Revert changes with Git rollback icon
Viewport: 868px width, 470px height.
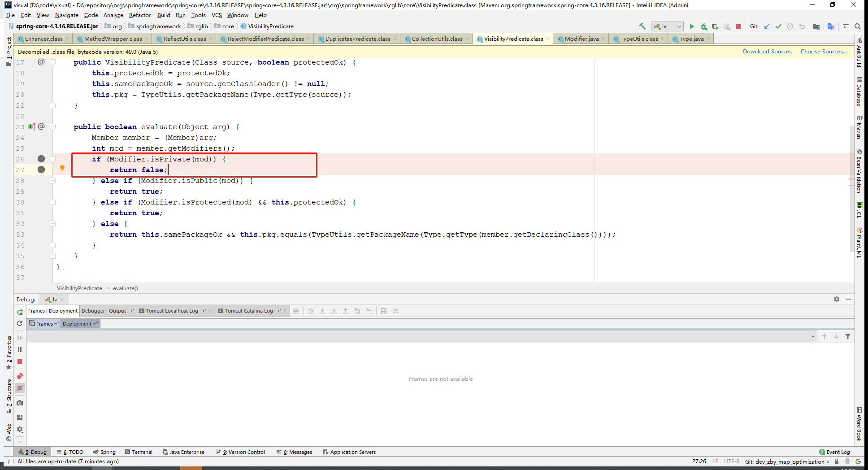[802, 26]
